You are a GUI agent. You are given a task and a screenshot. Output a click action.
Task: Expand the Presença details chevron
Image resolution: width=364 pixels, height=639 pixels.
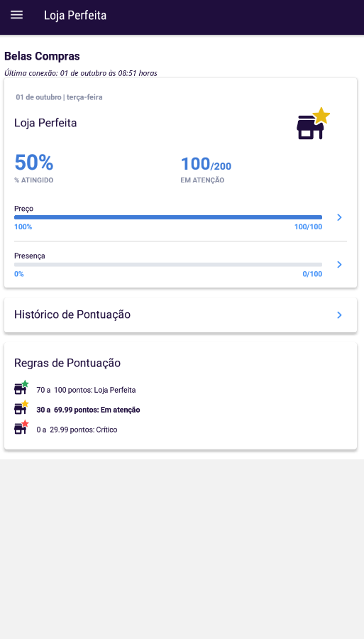tap(340, 265)
